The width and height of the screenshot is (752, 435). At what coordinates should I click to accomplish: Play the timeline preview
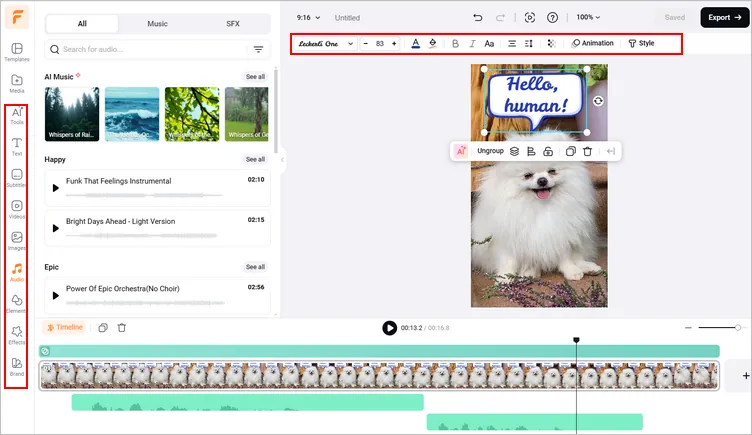(x=389, y=328)
